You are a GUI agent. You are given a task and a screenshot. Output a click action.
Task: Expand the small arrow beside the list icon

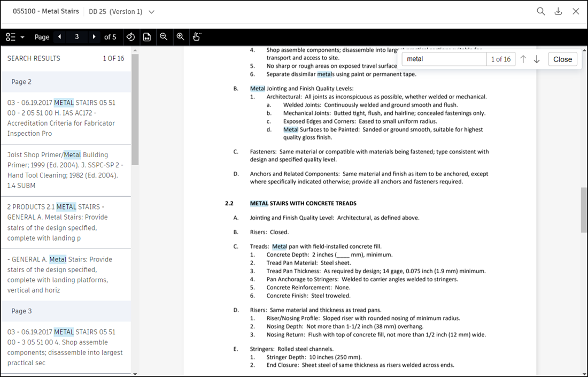22,37
